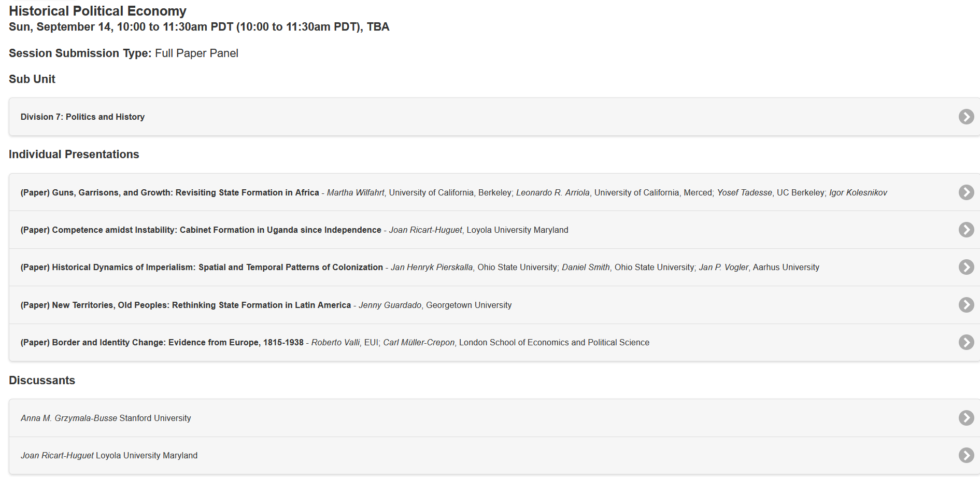Viewport: 980px width, 477px height.
Task: Click arrow icon for Uganda Cabinet Formation paper
Action: pos(966,230)
